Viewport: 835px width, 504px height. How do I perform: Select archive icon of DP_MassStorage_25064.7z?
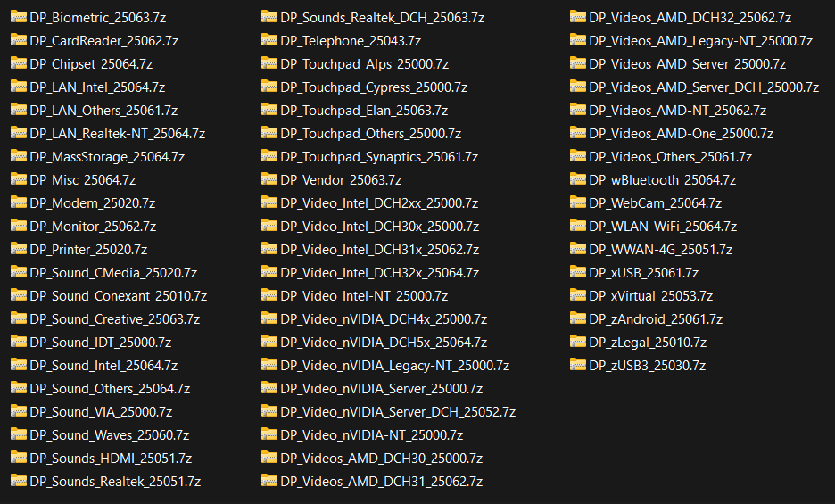pyautogui.click(x=19, y=155)
